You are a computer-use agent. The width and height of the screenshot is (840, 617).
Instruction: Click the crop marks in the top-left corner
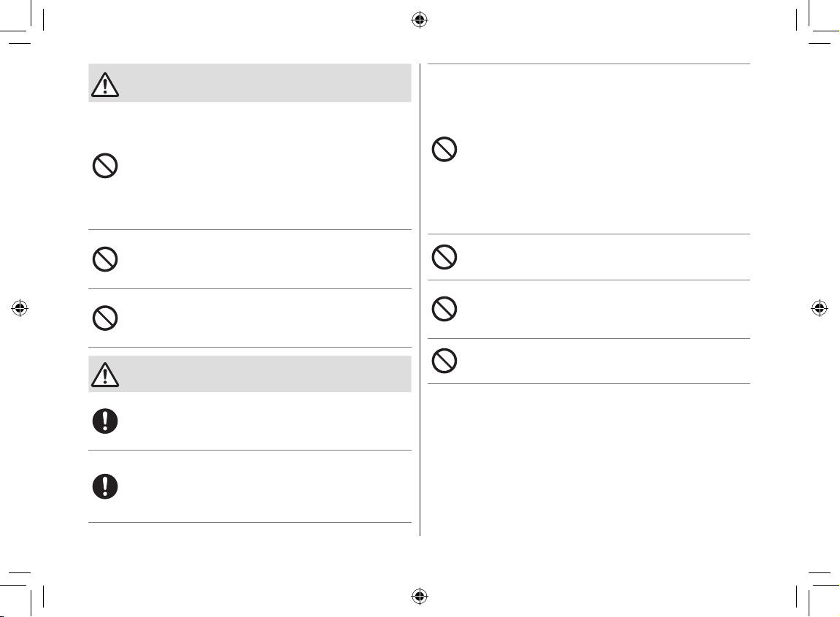click(21, 23)
